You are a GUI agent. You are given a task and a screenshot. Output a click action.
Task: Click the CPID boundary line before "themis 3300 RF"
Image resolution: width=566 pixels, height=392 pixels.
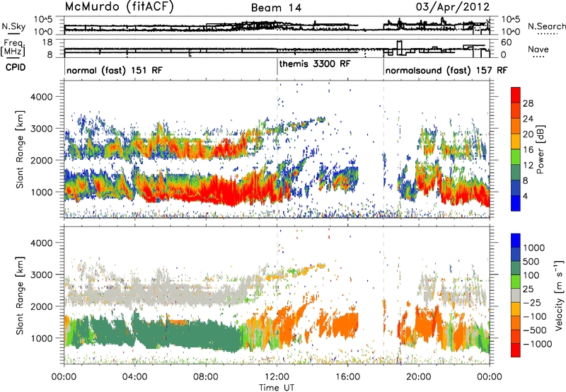coord(277,67)
